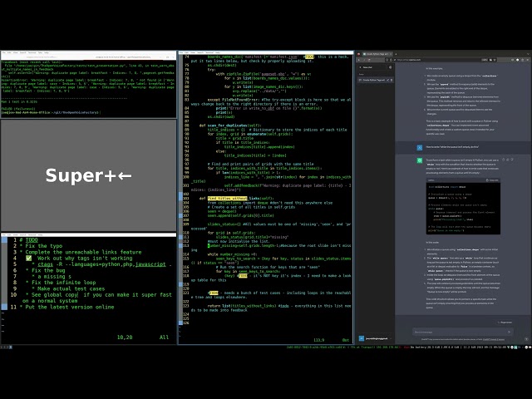Give thumbs up to ChatGPT response
This screenshot has height=399, width=532.
508,160
